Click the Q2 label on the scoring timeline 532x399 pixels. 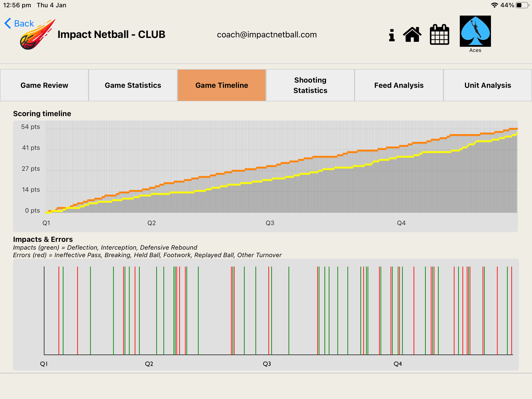[151, 223]
